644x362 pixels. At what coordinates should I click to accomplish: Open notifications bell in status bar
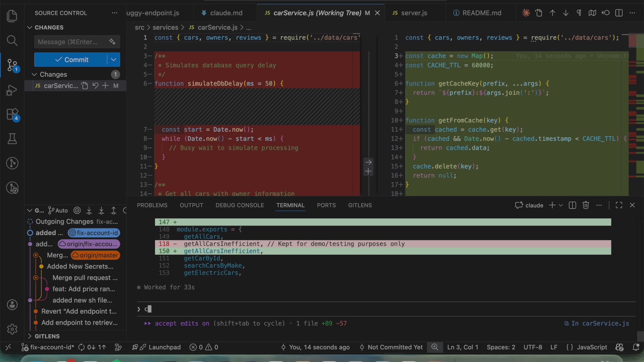click(x=636, y=347)
